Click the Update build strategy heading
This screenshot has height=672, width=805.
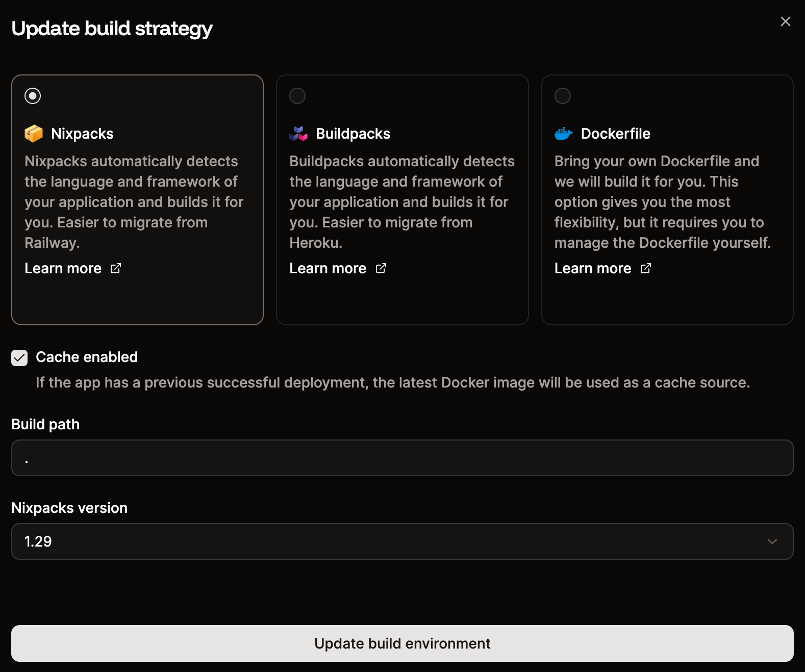[112, 29]
